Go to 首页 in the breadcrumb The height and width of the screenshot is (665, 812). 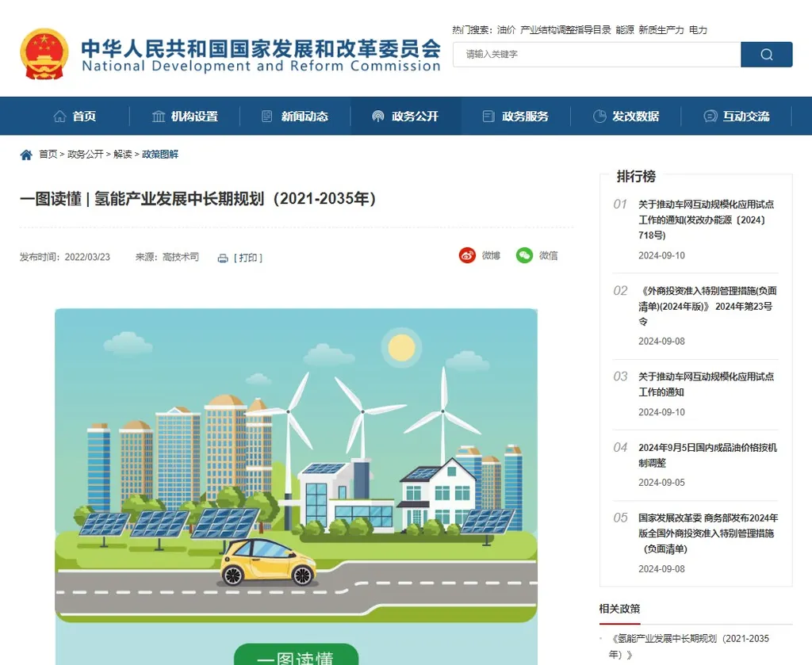(48, 155)
